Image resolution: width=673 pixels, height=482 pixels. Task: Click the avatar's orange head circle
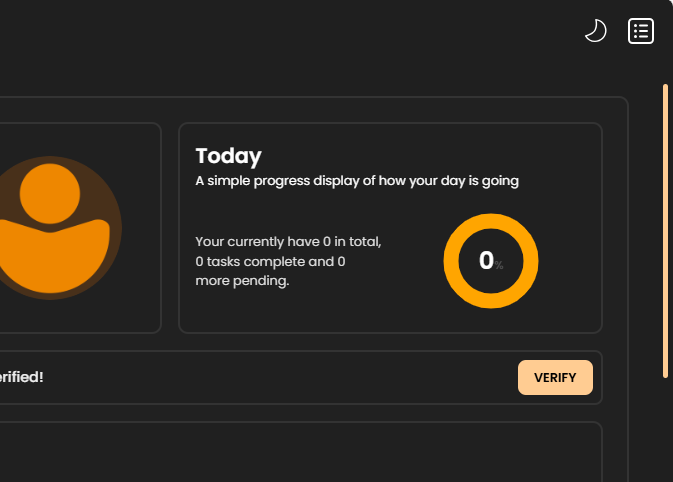pyautogui.click(x=50, y=194)
